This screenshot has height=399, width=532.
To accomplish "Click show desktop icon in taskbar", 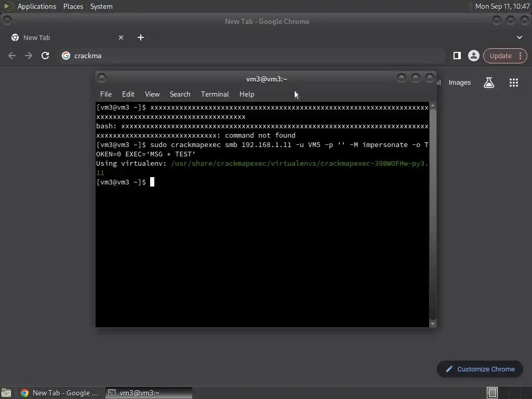I will click(6, 393).
